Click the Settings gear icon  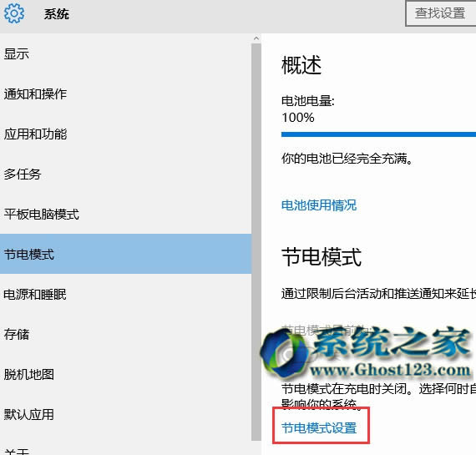coord(14,13)
